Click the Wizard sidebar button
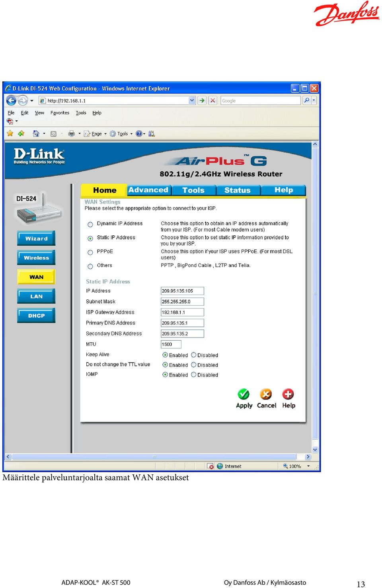The width and height of the screenshot is (382, 588). coord(36,239)
